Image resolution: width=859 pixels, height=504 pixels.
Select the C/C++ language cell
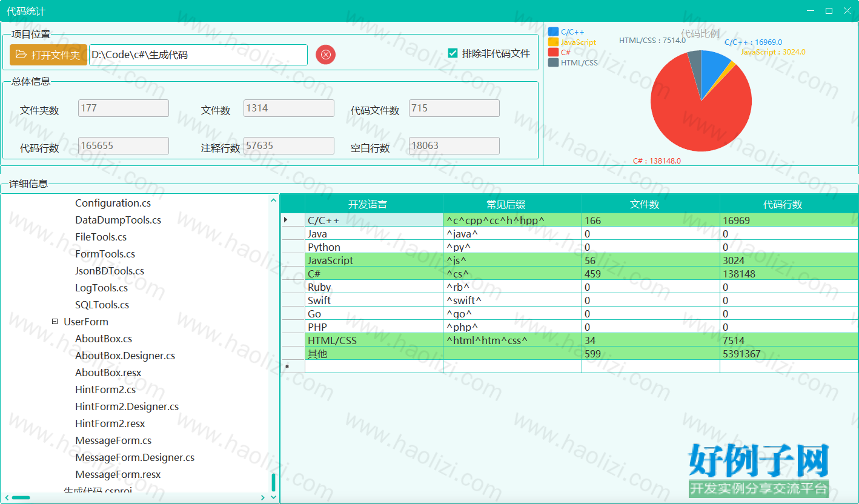[x=374, y=220]
